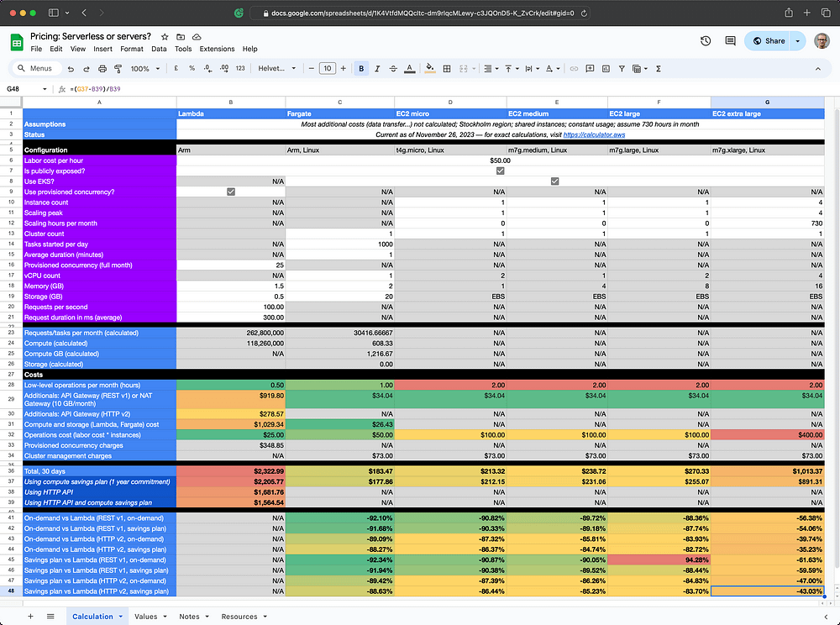Viewport: 840px width, 625px height.
Task: Create a filter
Action: coord(622,69)
